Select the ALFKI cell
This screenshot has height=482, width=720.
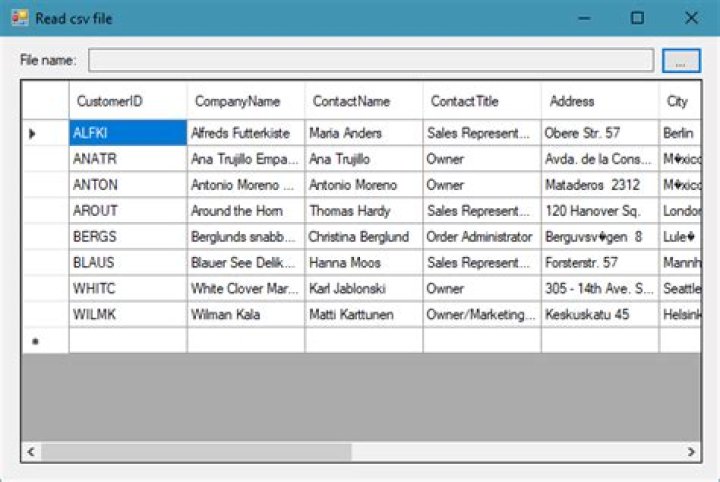pyautogui.click(x=128, y=133)
